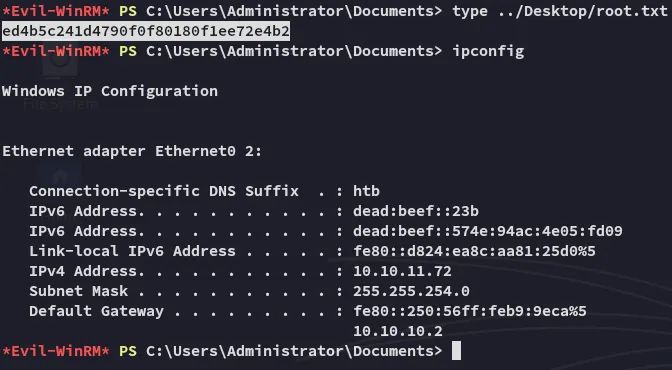
Task: Click the default gateway 10.10.10.2
Action: point(398,331)
